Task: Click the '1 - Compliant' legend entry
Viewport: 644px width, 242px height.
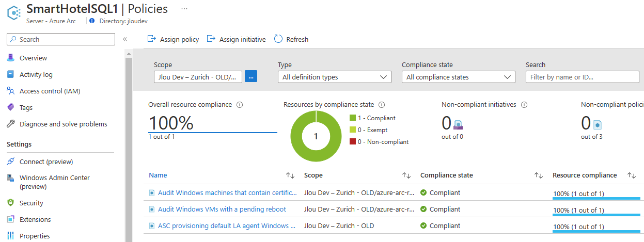Action: 372,118
